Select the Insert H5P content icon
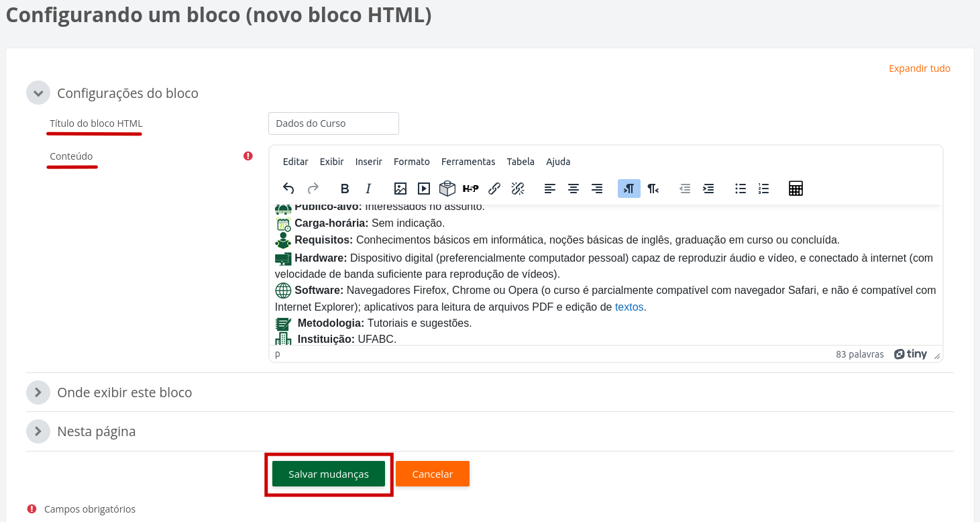980x522 pixels. 470,189
